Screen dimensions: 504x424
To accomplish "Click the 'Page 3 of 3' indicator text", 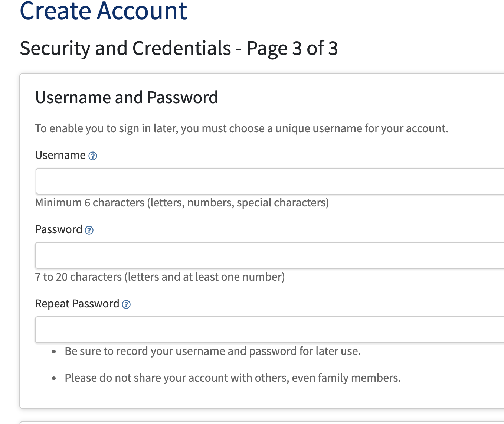I will click(x=292, y=48).
